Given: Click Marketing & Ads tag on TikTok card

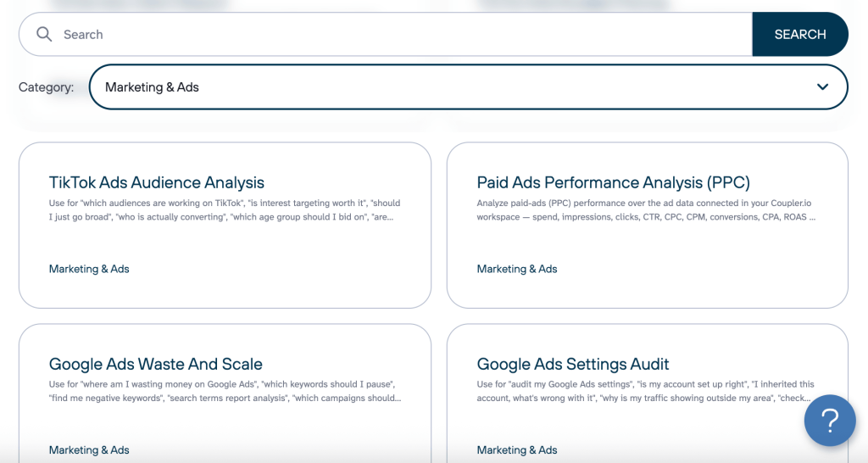Looking at the screenshot, I should coord(89,269).
